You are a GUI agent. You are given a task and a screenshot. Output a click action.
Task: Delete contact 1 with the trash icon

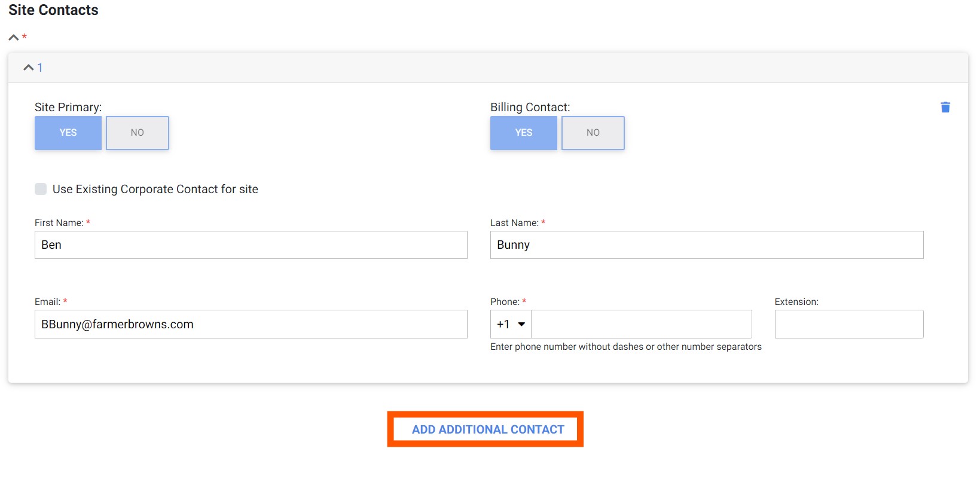point(945,107)
